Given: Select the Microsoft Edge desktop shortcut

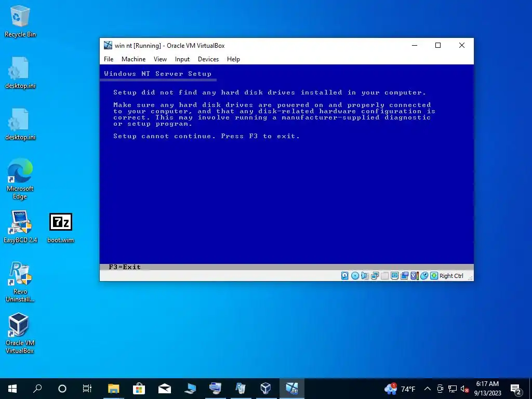Looking at the screenshot, I should (20, 179).
